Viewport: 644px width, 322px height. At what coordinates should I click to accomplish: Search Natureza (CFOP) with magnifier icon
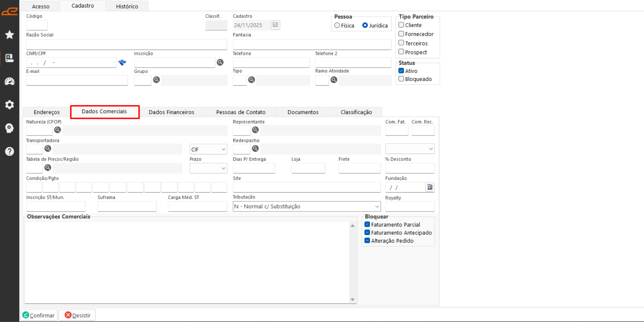[x=57, y=130]
